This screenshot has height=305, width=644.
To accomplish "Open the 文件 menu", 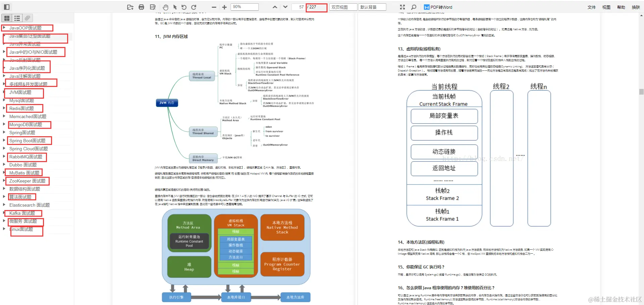I will pyautogui.click(x=591, y=7).
